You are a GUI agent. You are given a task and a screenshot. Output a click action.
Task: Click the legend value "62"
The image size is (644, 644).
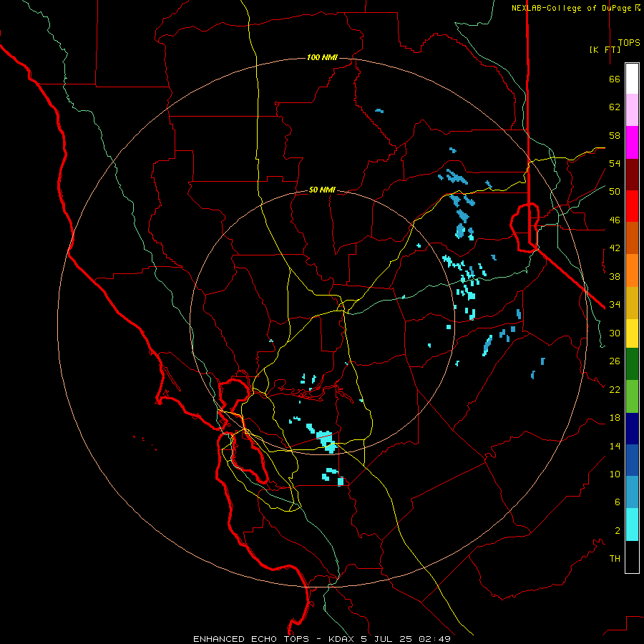point(615,107)
